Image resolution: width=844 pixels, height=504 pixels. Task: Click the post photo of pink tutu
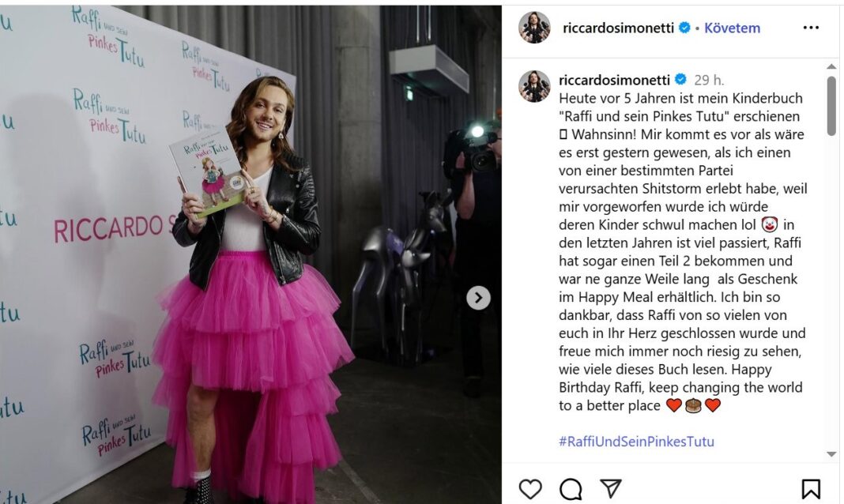(x=251, y=254)
